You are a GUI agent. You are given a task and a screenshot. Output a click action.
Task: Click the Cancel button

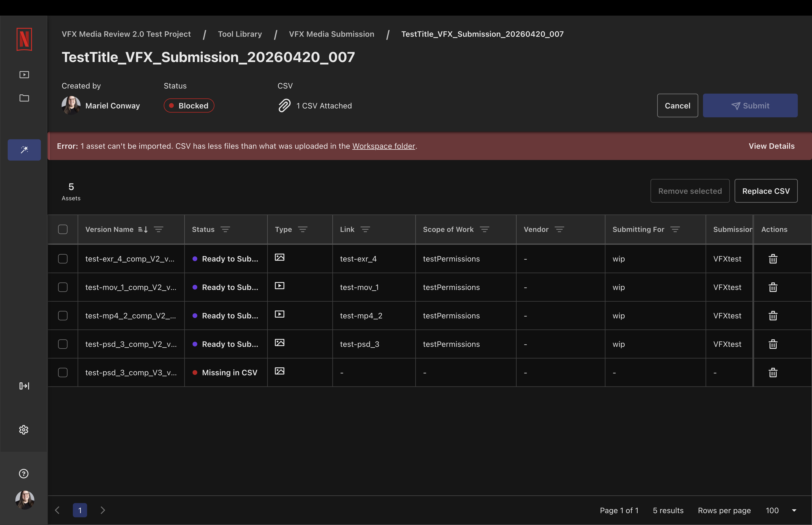click(x=677, y=106)
